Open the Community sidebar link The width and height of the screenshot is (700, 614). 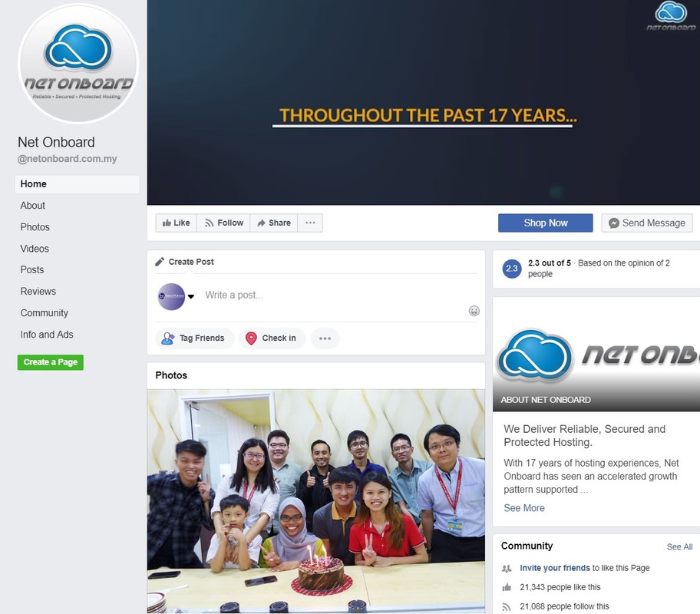(45, 312)
